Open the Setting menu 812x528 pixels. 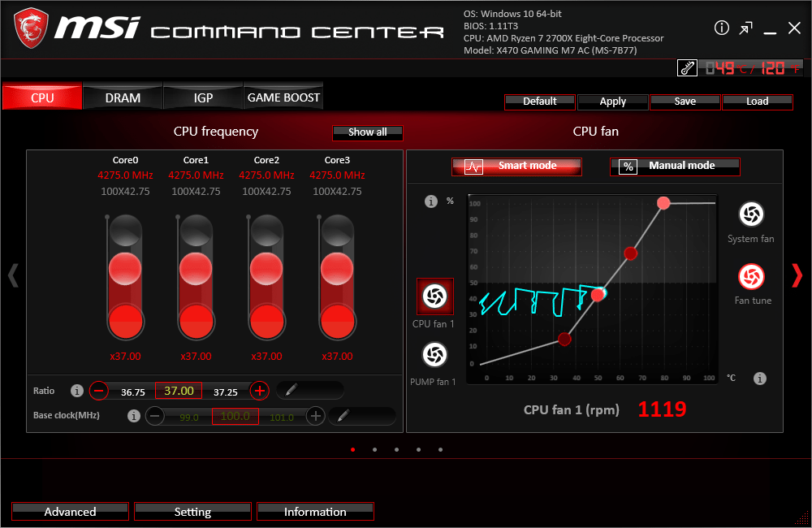(x=192, y=512)
